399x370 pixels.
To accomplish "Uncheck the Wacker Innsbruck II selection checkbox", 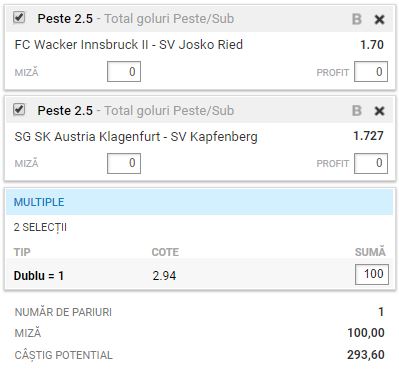I will (x=19, y=17).
